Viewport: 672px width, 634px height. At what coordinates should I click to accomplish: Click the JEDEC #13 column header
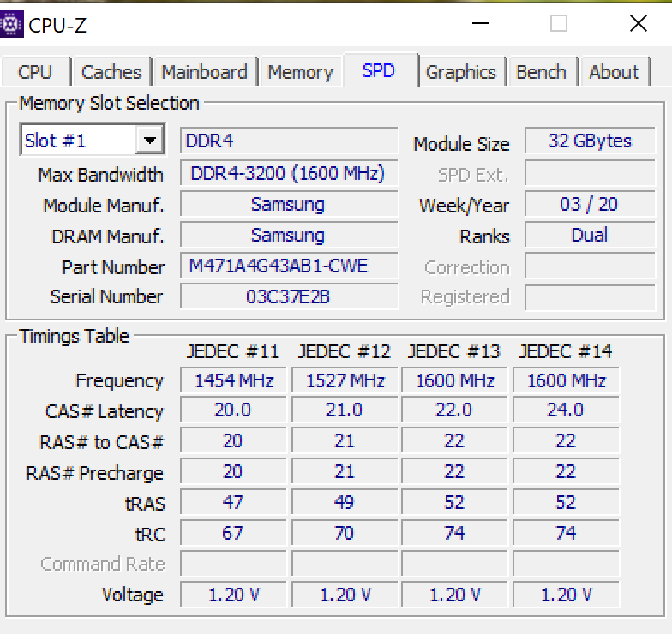[454, 351]
